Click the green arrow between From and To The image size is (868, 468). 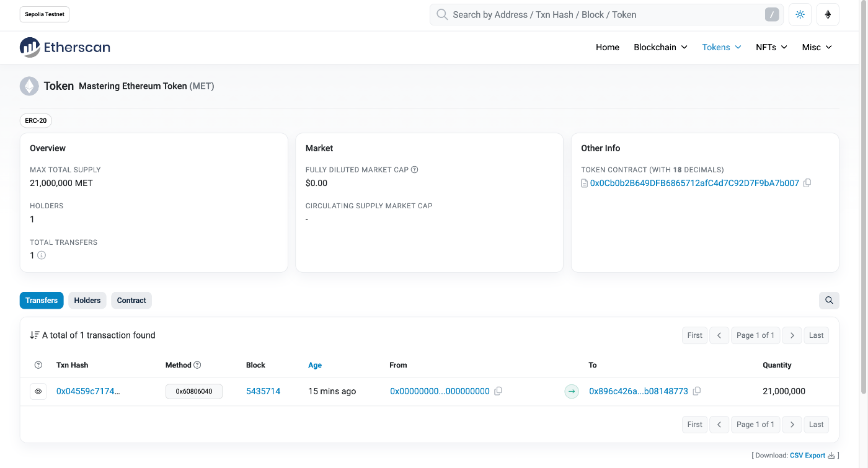572,391
